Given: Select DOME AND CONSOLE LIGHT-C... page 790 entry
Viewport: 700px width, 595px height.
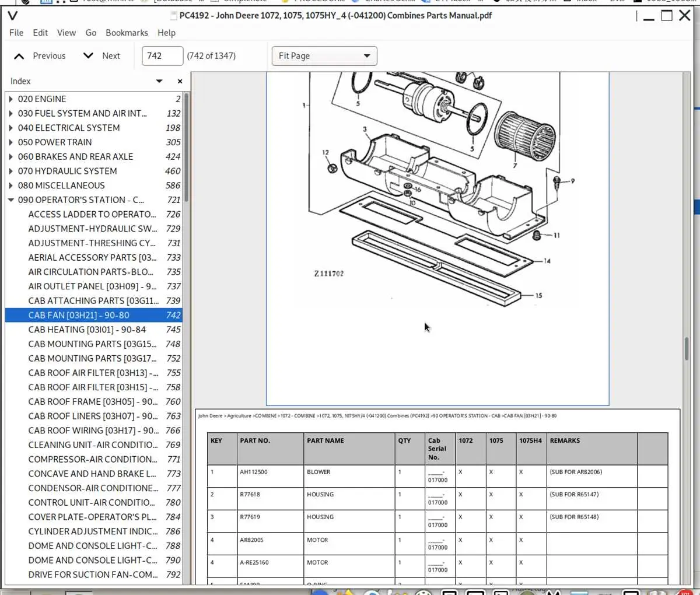Looking at the screenshot, I should 93,559.
